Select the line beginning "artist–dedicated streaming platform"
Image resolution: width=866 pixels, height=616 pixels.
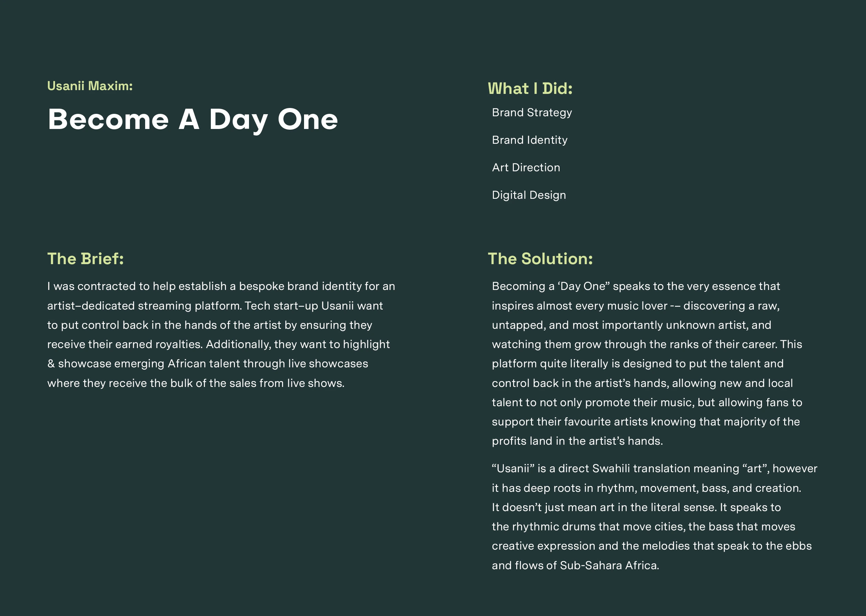coord(215,306)
